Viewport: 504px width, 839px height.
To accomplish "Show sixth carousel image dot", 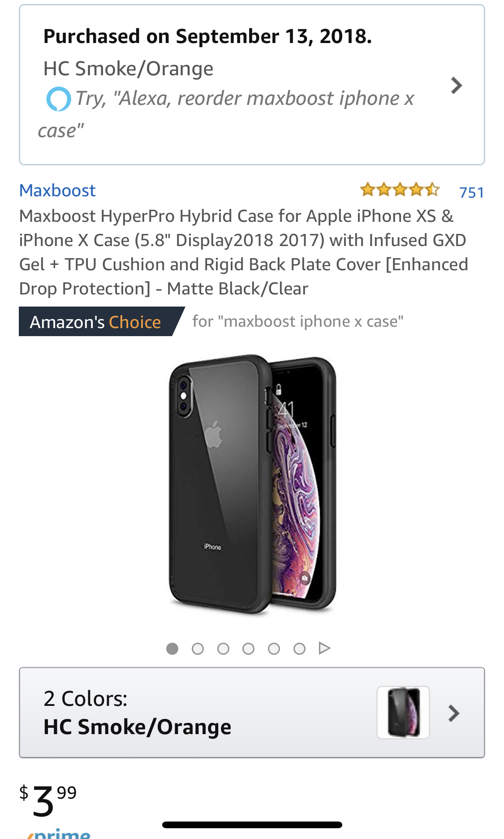I will click(x=299, y=649).
